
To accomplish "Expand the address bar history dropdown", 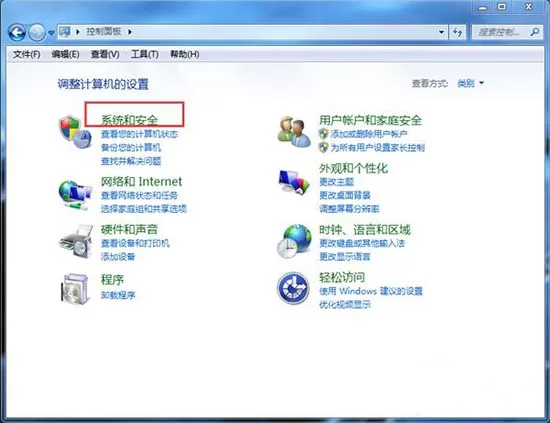I will point(442,32).
